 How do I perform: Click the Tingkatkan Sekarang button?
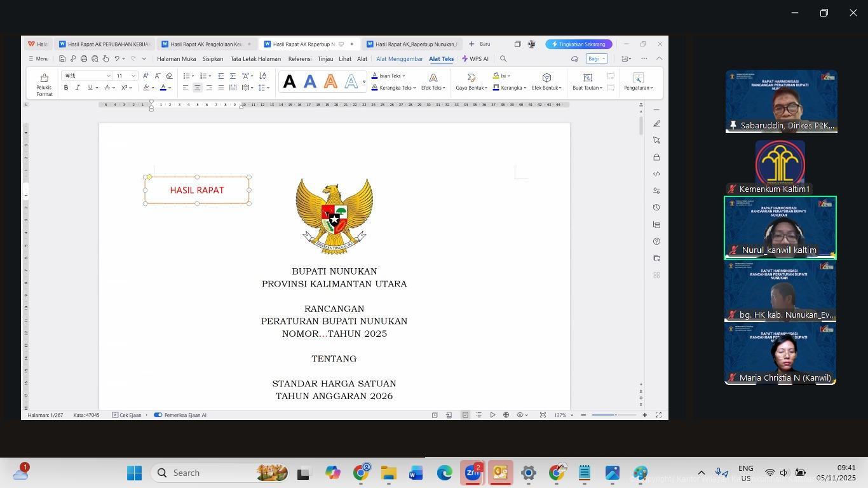coord(578,44)
